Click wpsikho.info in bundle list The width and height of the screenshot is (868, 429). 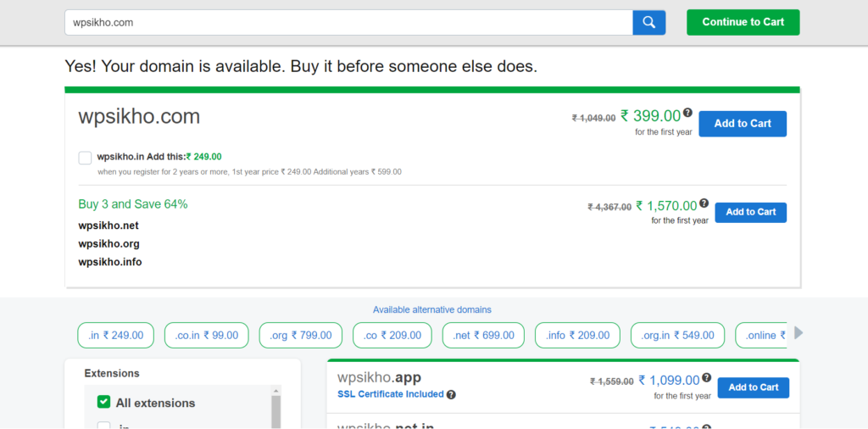(110, 262)
